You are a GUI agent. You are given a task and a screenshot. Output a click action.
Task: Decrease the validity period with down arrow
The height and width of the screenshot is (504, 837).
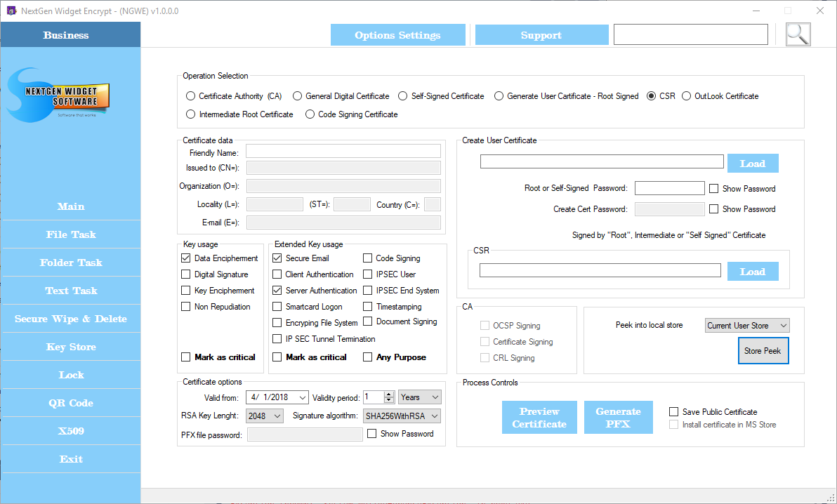pos(389,400)
